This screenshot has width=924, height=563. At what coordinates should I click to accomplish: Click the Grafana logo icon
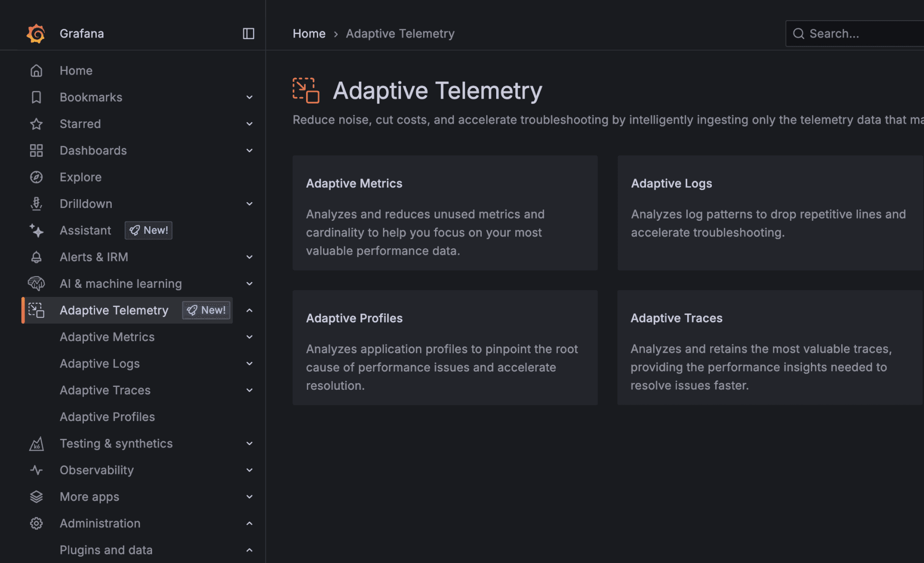(x=36, y=34)
